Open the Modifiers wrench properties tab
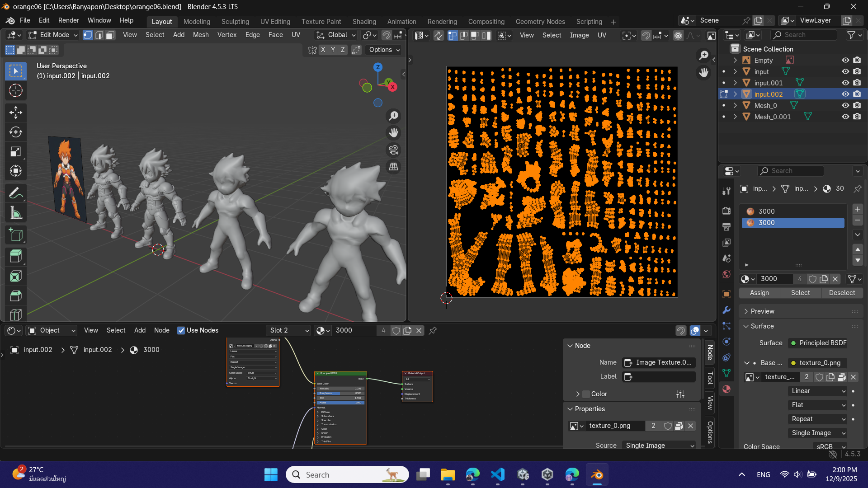Viewport: 868px width, 488px height. click(x=726, y=310)
